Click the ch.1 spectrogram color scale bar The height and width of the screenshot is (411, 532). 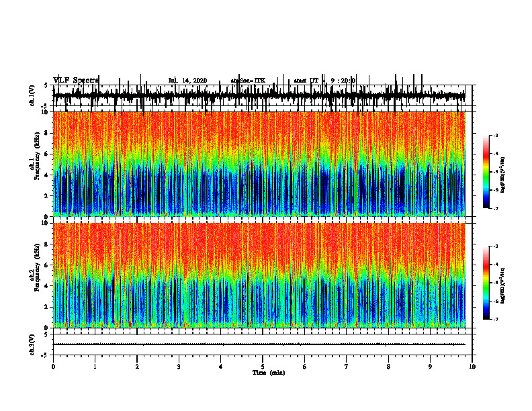click(x=486, y=172)
